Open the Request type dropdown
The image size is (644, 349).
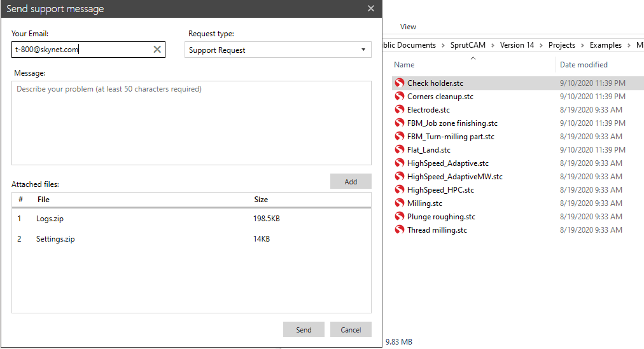pos(278,50)
